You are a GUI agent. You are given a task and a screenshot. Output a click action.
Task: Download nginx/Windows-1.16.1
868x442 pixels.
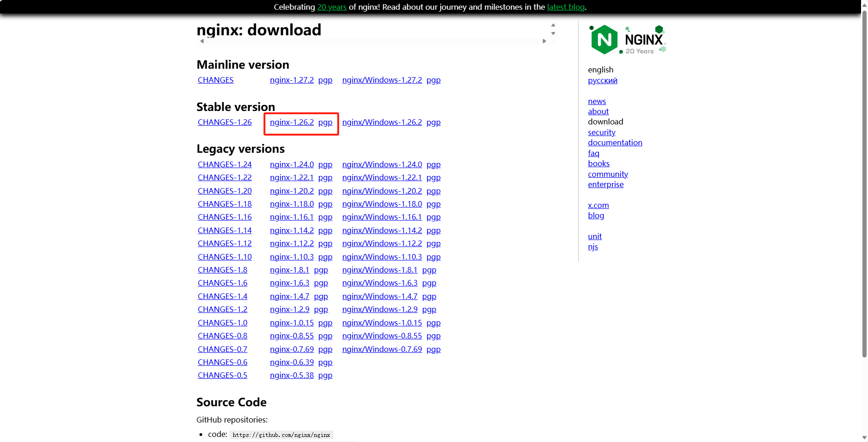(382, 217)
